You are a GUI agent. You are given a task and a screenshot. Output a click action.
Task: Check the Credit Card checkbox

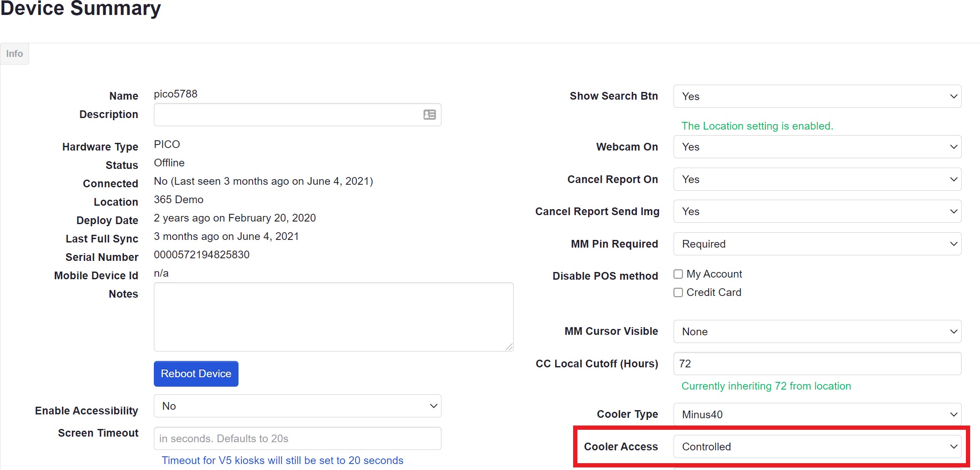point(678,293)
